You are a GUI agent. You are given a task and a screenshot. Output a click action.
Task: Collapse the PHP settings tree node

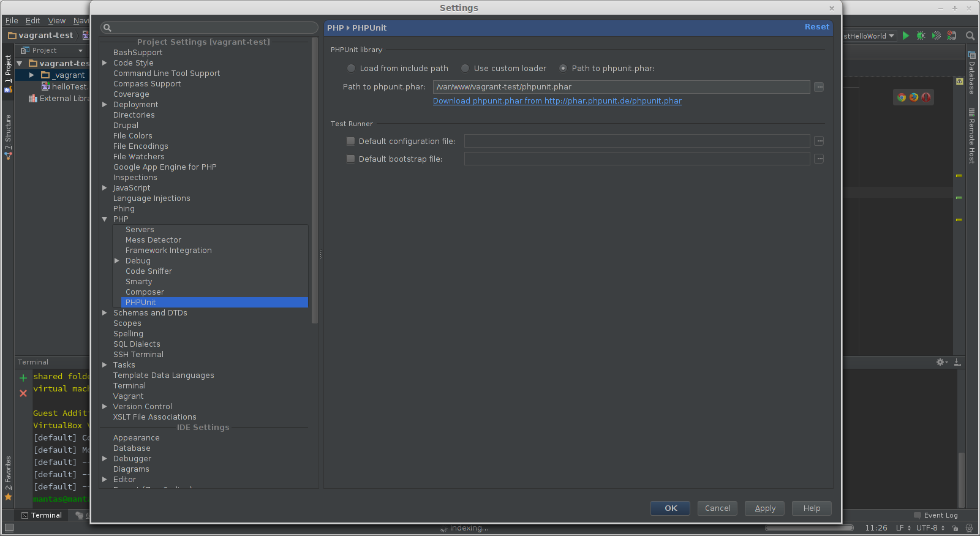(x=105, y=219)
